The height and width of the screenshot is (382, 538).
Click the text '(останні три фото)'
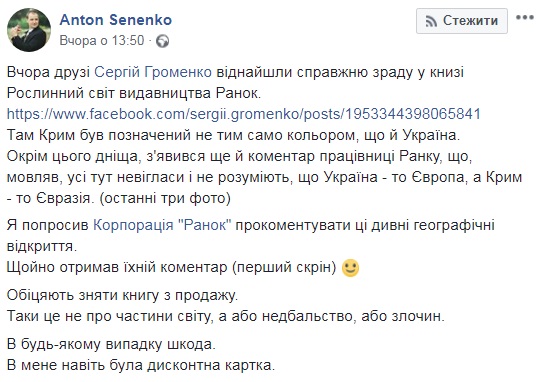click(x=165, y=198)
